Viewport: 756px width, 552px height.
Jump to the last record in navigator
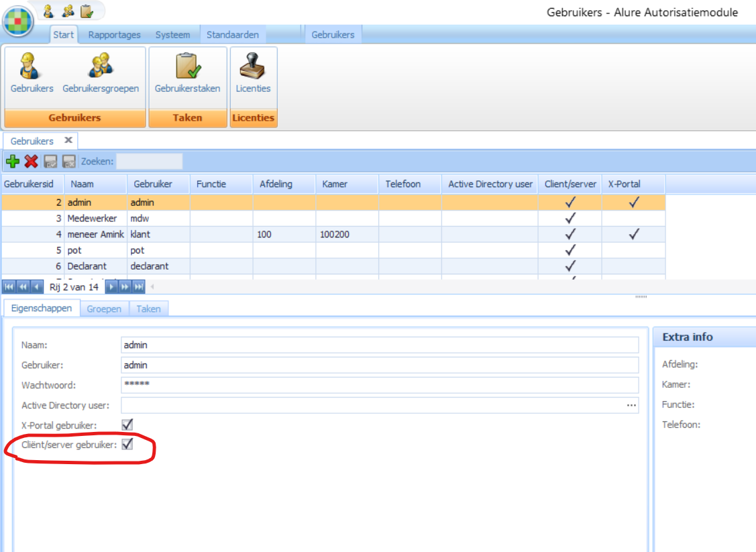pyautogui.click(x=139, y=287)
